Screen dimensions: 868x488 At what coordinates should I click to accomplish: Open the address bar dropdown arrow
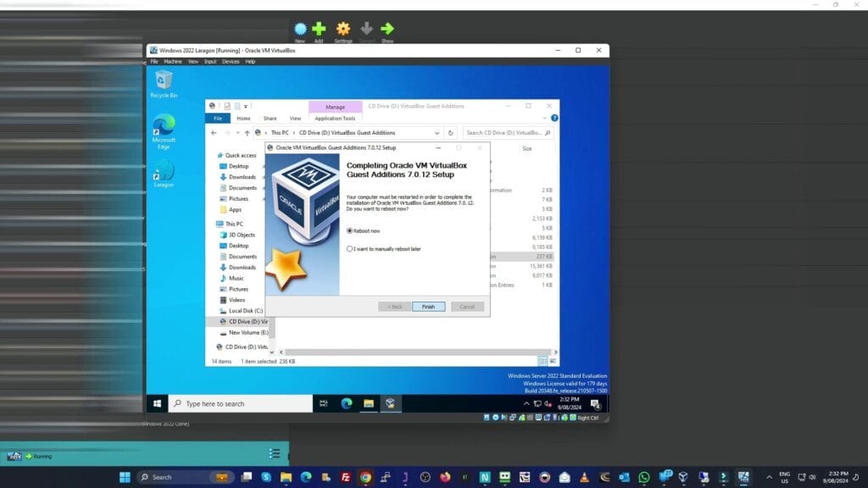(x=437, y=133)
